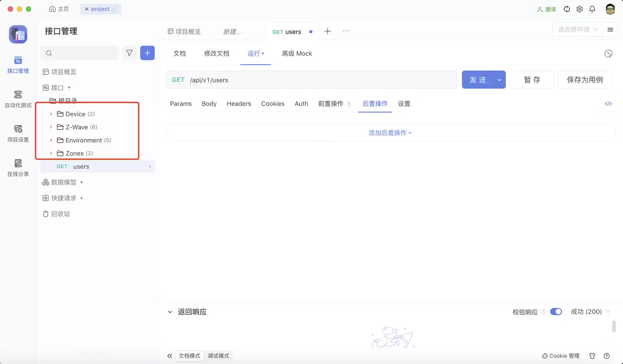Expand 快捷请求 section
623x364 pixels.
(82, 198)
